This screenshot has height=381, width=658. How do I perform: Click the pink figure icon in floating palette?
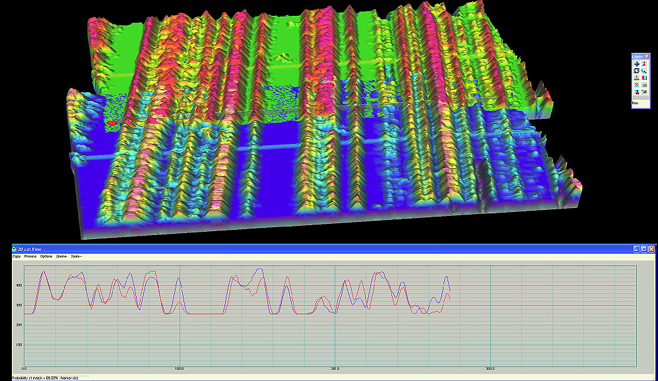click(644, 63)
